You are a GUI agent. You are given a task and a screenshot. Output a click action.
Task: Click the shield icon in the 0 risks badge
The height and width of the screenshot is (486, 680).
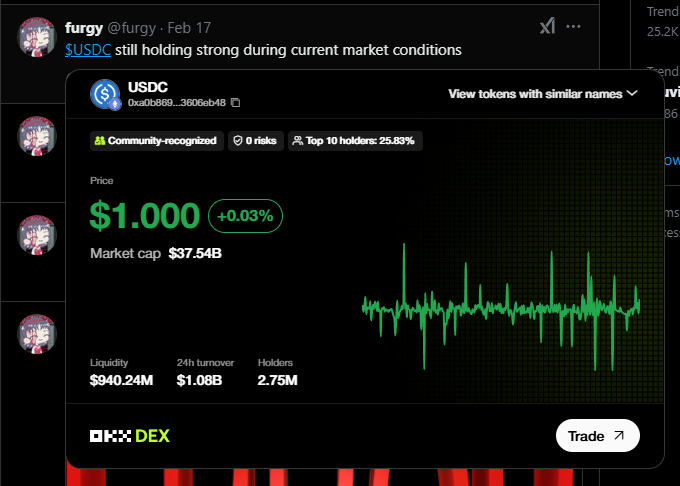pos(238,140)
